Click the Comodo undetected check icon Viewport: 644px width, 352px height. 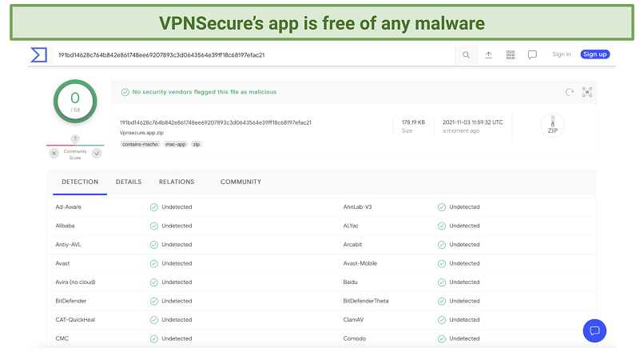tap(442, 339)
